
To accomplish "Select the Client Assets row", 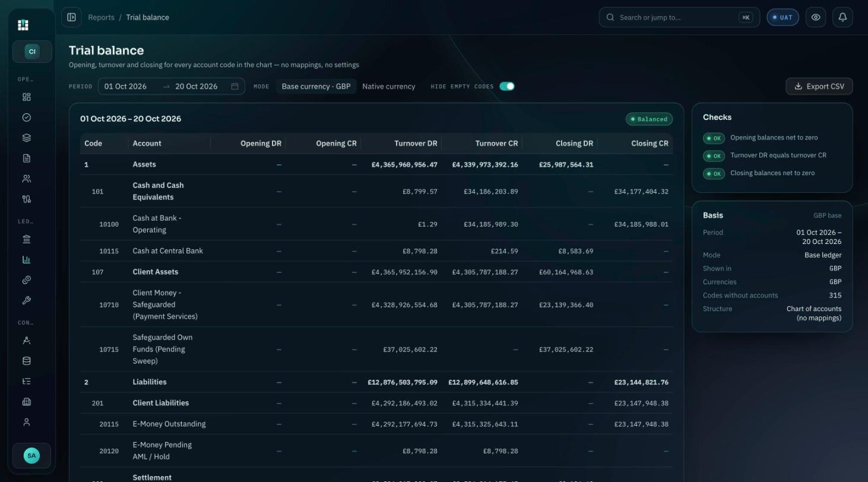I will pyautogui.click(x=376, y=272).
